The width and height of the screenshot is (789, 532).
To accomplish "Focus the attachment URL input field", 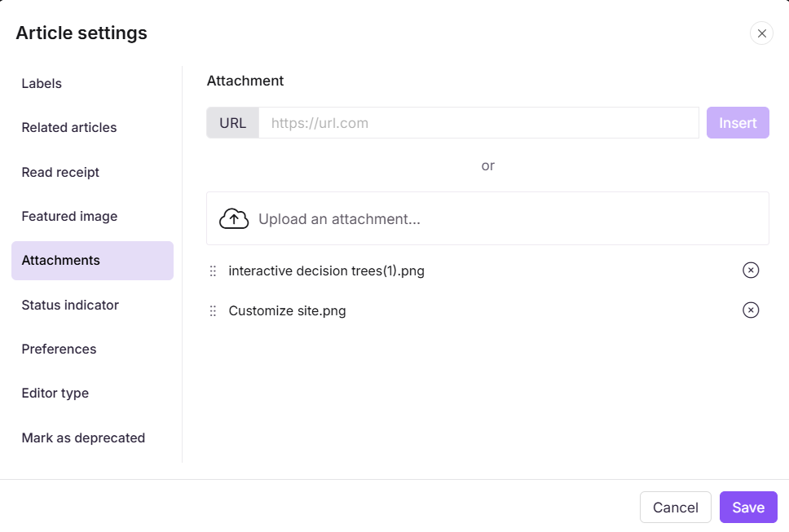I will point(478,123).
